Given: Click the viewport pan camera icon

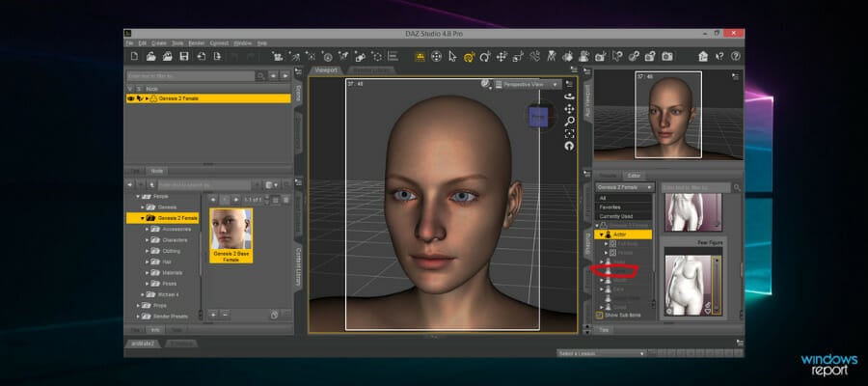Looking at the screenshot, I should coord(569,108).
